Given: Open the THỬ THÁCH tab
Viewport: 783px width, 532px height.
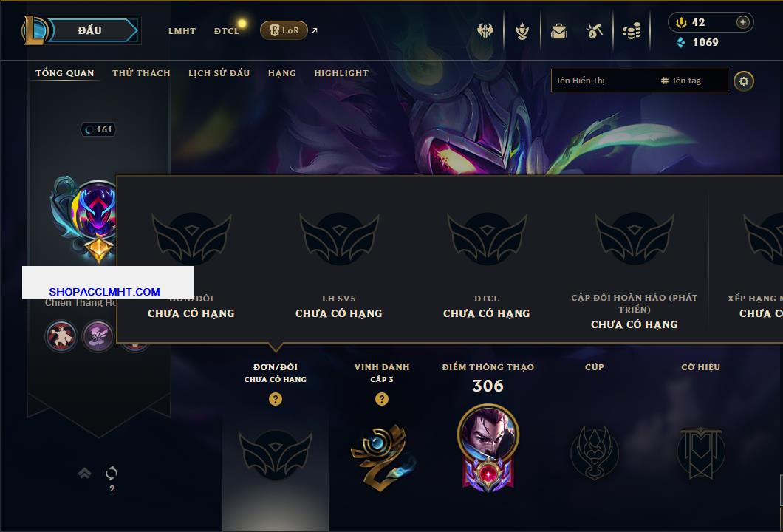Looking at the screenshot, I should point(141,73).
